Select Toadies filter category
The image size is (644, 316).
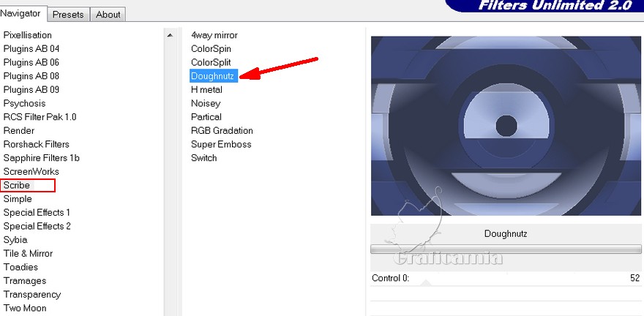pyautogui.click(x=20, y=267)
